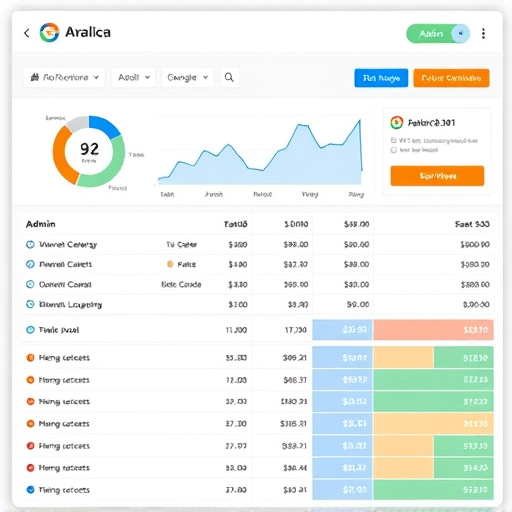Open the Gangle dropdown
This screenshot has height=512, width=512.
pyautogui.click(x=187, y=77)
